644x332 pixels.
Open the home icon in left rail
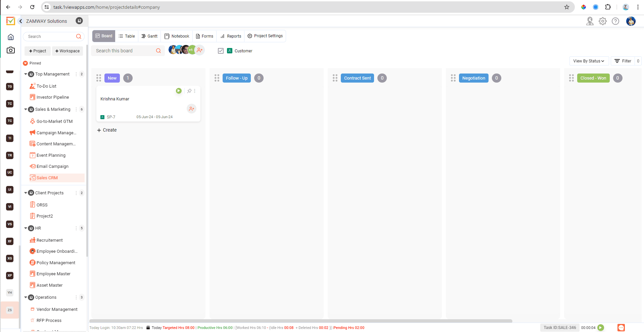tap(11, 37)
